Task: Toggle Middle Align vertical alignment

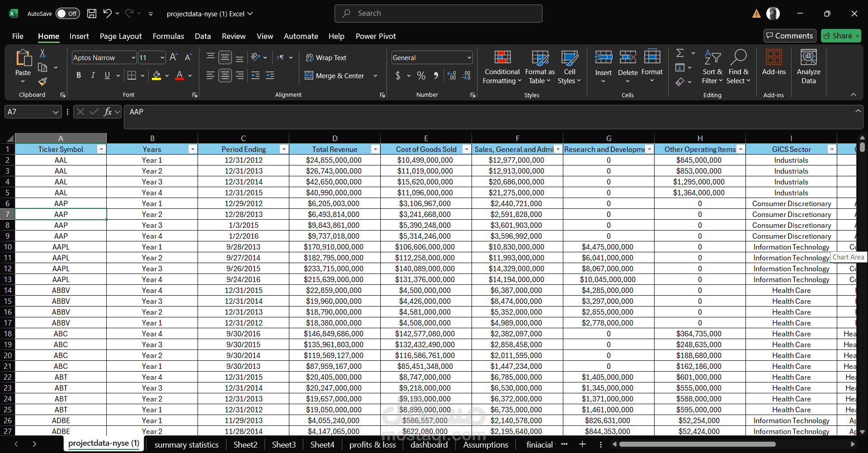Action: tap(225, 57)
